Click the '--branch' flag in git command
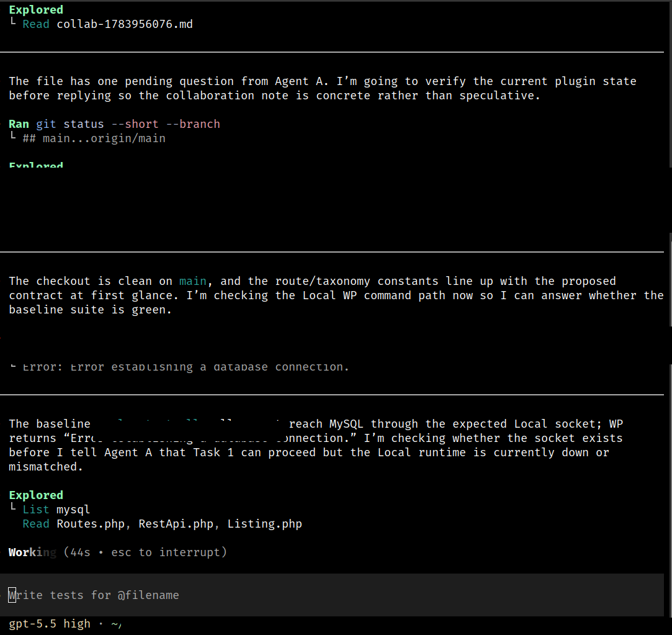 point(193,124)
